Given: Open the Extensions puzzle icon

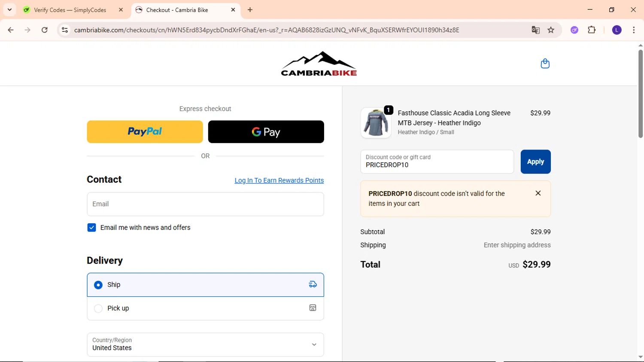Looking at the screenshot, I should click(x=592, y=30).
